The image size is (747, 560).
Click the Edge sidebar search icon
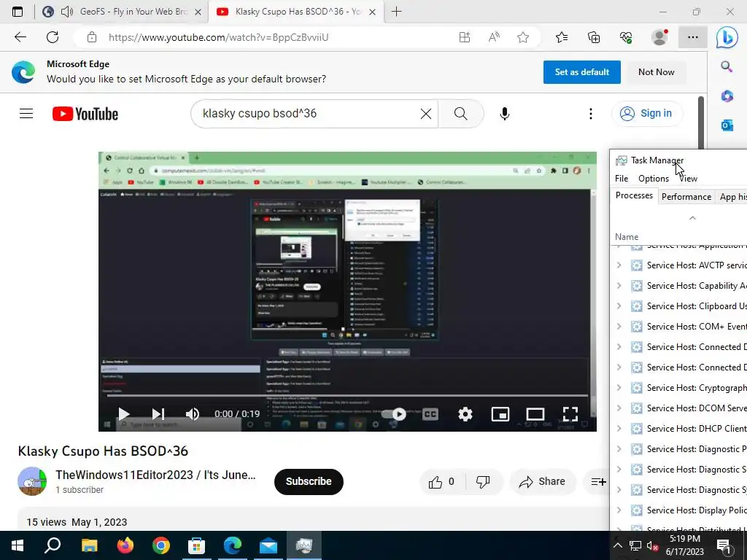coord(727,66)
